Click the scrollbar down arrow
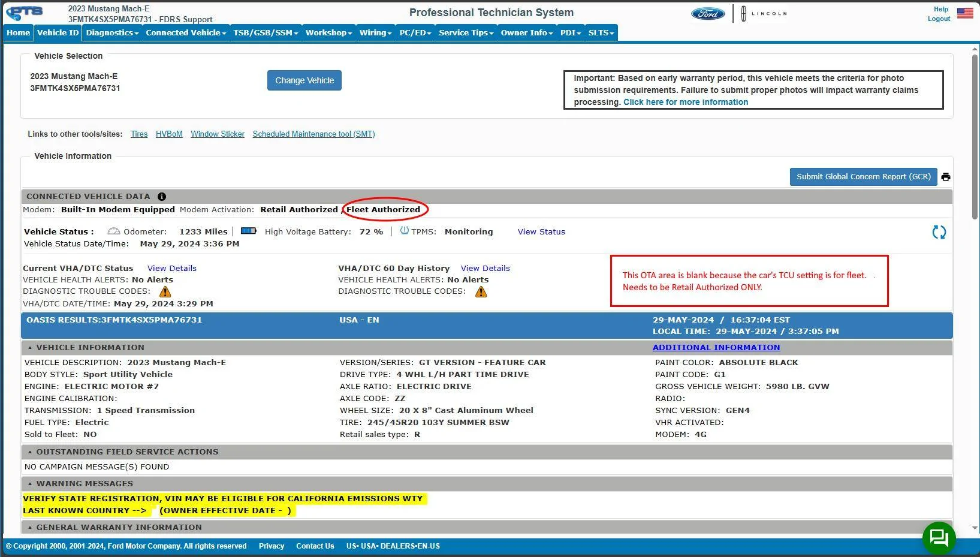This screenshot has width=980, height=557. click(975, 528)
